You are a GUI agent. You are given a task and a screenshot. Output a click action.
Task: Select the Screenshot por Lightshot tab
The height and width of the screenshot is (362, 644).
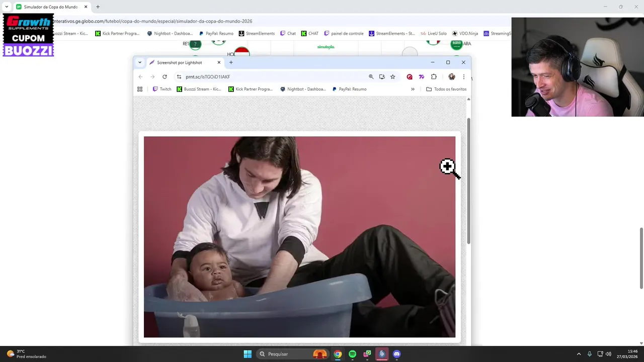coord(185,62)
